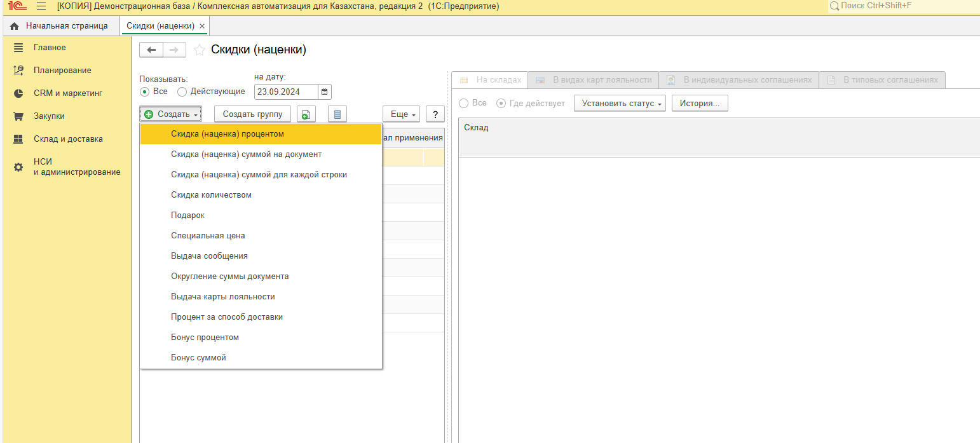The width and height of the screenshot is (980, 443).
Task: Select Подарок from the create menu
Action: coord(187,215)
